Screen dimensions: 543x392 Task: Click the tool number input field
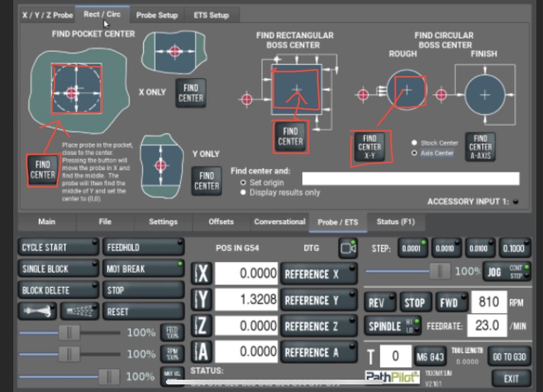pos(395,356)
